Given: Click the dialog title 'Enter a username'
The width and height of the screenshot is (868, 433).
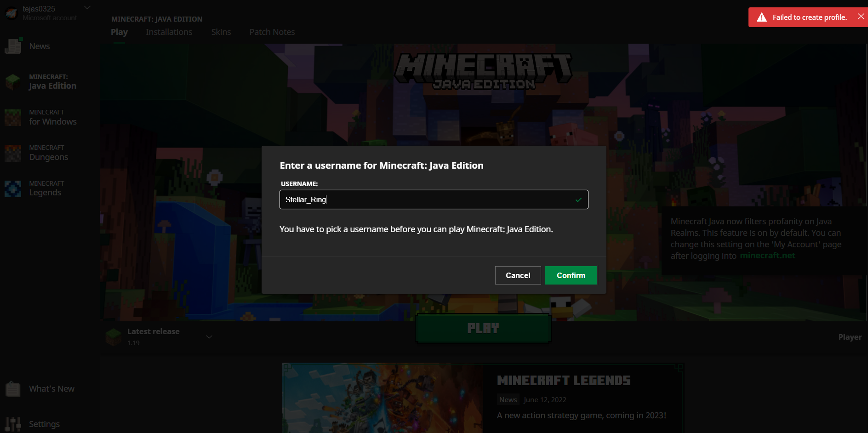Looking at the screenshot, I should (382, 165).
